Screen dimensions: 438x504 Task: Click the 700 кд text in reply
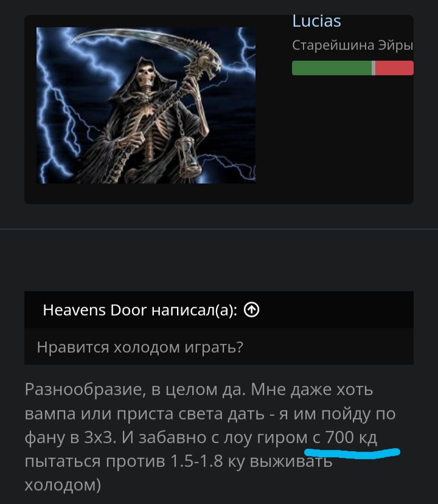pyautogui.click(x=351, y=437)
